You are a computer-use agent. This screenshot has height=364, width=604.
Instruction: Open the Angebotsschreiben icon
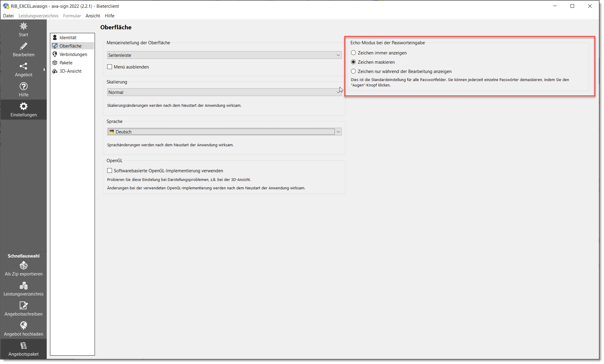(x=23, y=305)
